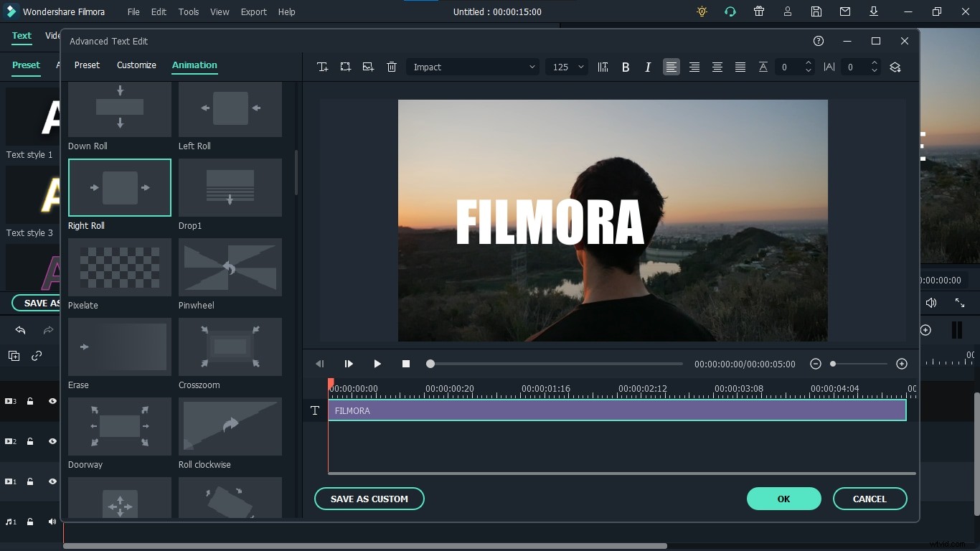Expand the font size dropdown showing 125
The width and height of the screenshot is (980, 551).
[x=566, y=67]
